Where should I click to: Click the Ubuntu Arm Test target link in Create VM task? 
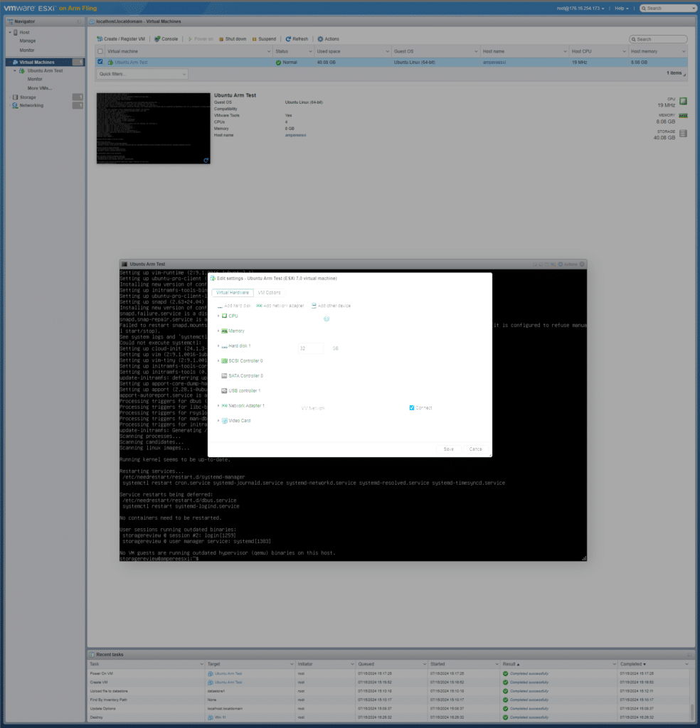228,682
